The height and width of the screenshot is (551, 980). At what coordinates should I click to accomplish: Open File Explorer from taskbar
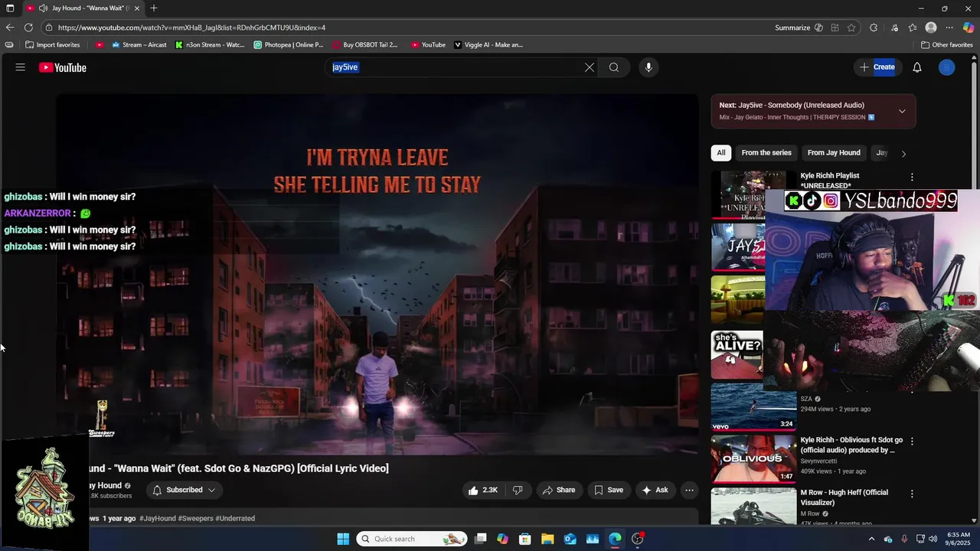547,539
